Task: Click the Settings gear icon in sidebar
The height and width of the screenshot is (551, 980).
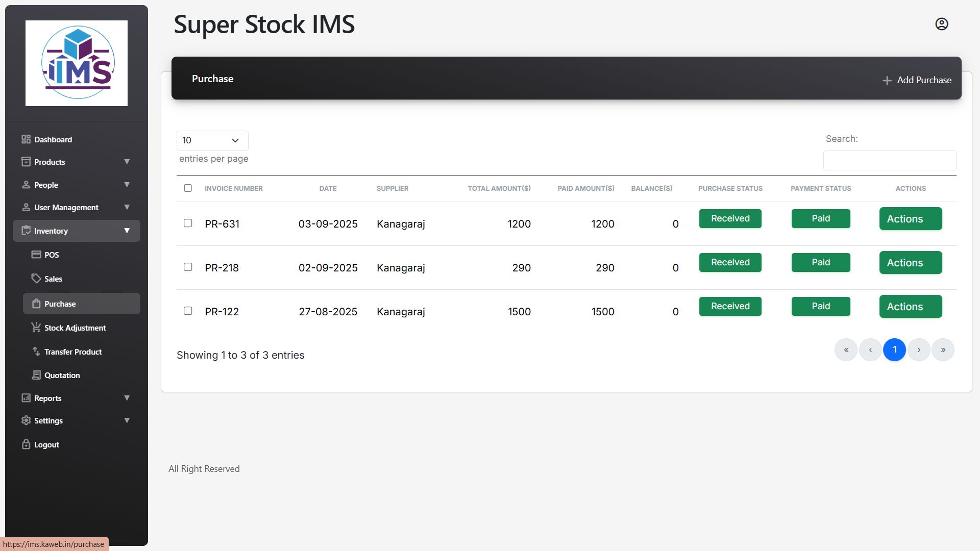Action: tap(26, 420)
